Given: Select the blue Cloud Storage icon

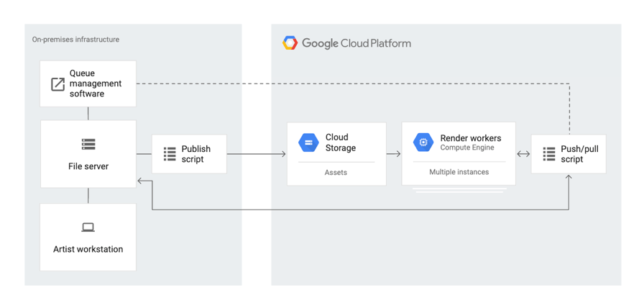Looking at the screenshot, I should (308, 142).
